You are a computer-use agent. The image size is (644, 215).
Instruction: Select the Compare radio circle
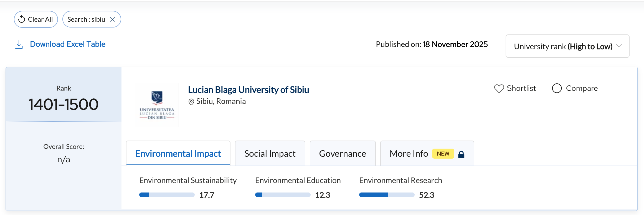pos(557,88)
